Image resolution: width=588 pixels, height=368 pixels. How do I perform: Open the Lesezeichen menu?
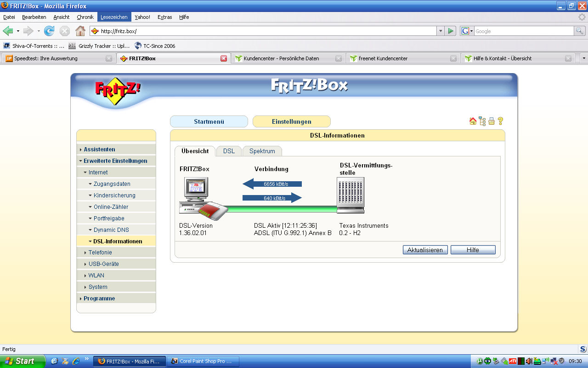tap(114, 17)
